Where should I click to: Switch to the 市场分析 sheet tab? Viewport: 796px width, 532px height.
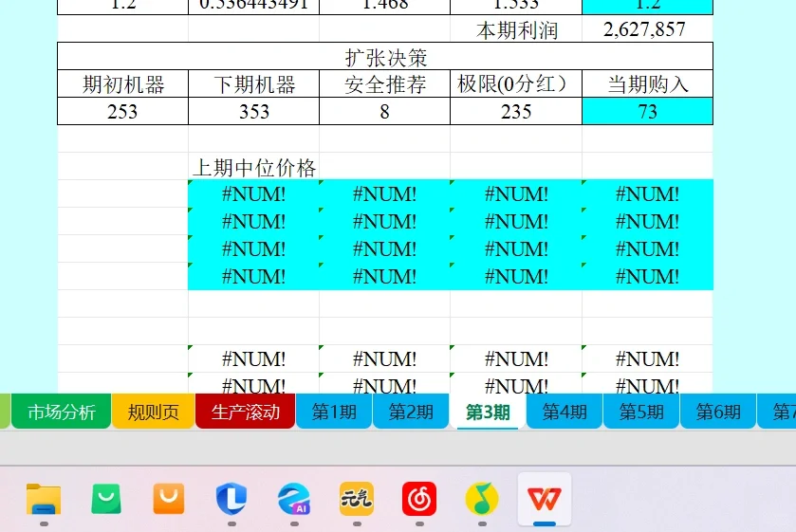61,412
